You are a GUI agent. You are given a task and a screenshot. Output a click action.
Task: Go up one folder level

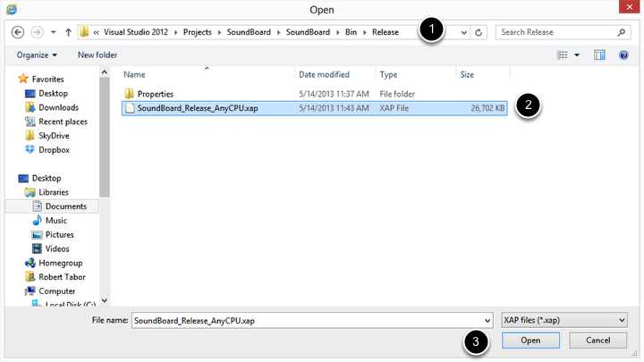pyautogui.click(x=68, y=32)
